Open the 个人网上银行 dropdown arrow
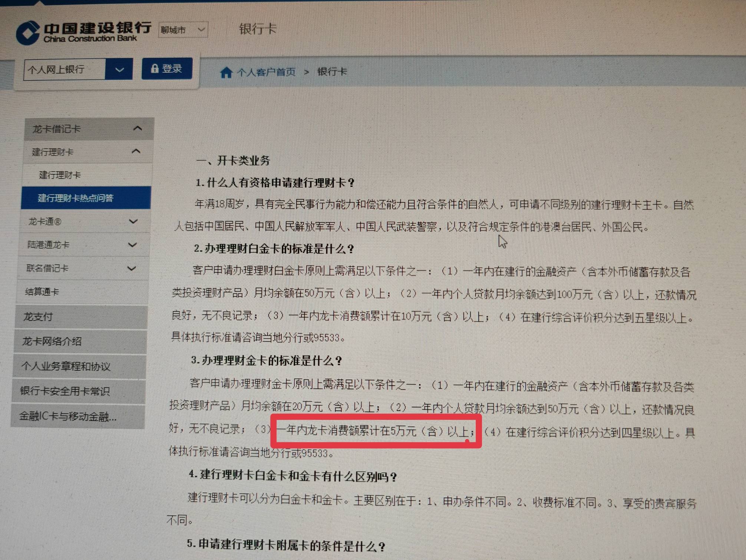 coord(119,69)
